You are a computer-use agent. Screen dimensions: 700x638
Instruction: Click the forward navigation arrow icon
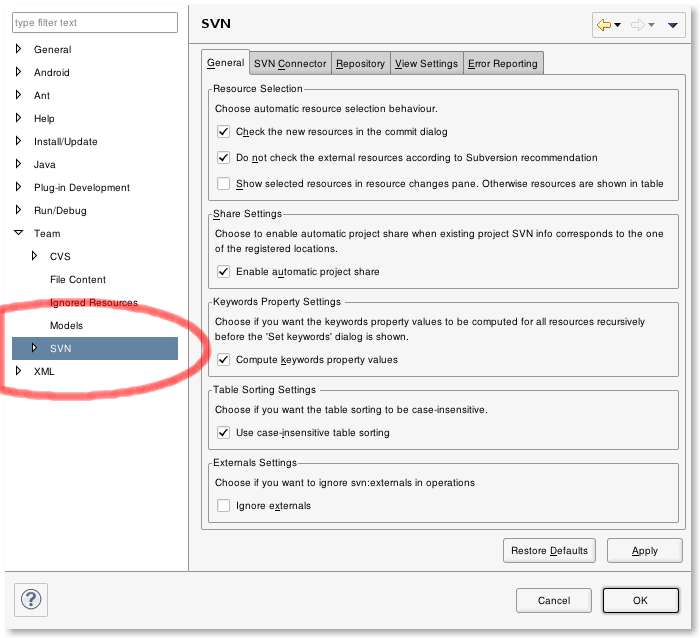click(637, 25)
